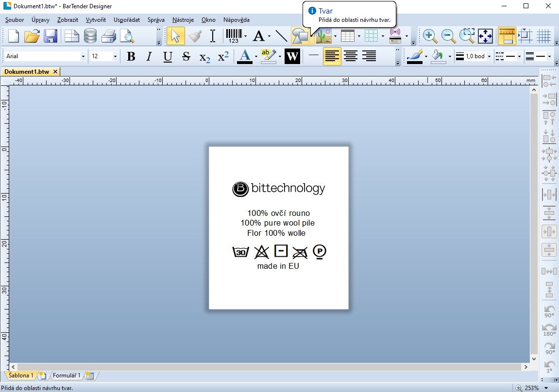Zoom to selected region
559x392 pixels.
click(x=467, y=36)
